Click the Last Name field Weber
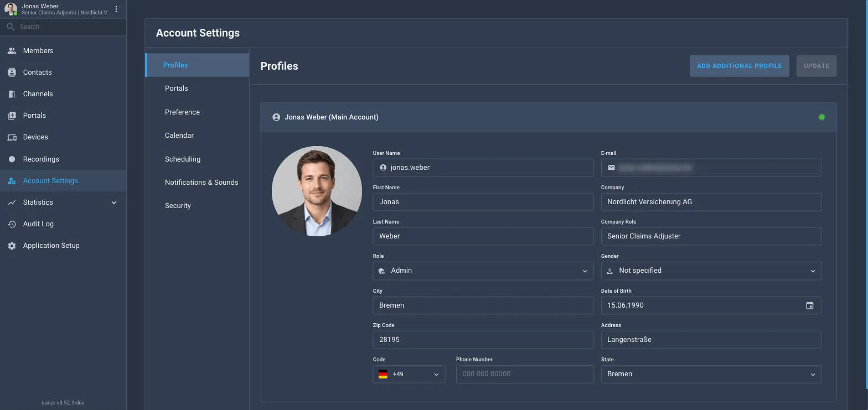This screenshot has width=868, height=410. (483, 236)
